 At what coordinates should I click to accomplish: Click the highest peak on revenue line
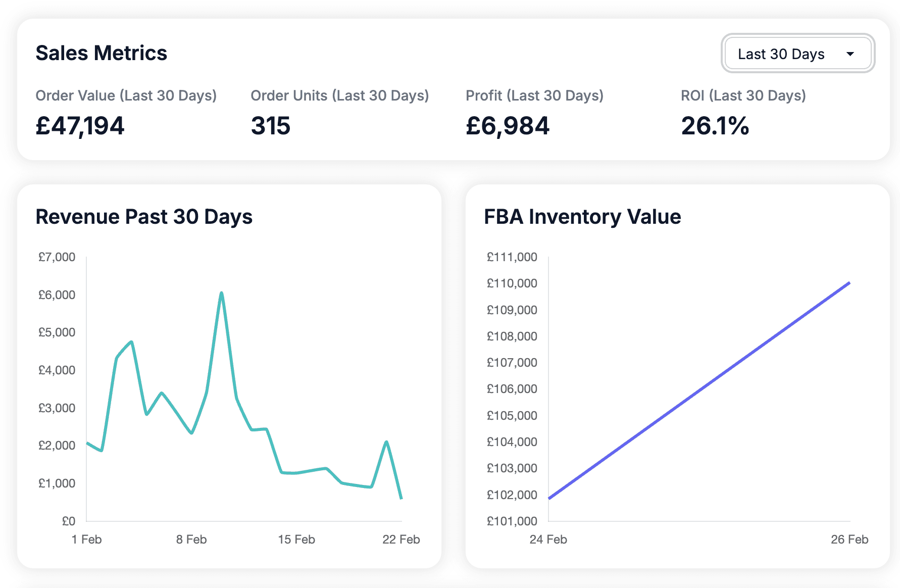[221, 293]
